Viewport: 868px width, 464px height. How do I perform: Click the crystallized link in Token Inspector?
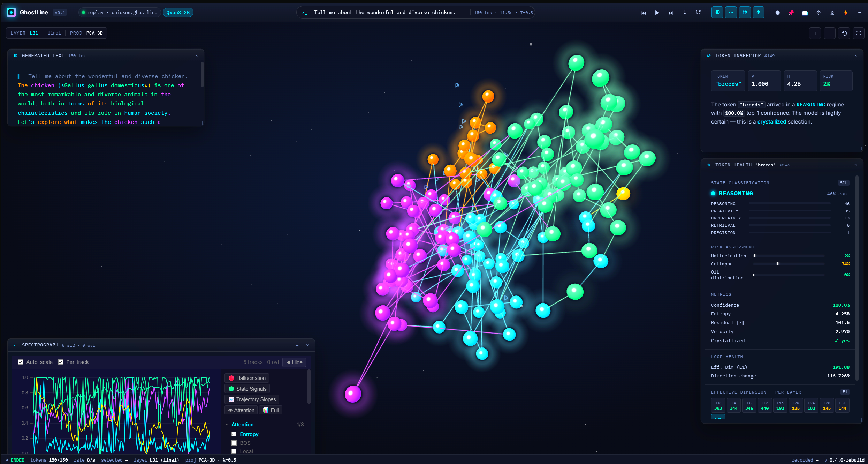click(x=772, y=122)
